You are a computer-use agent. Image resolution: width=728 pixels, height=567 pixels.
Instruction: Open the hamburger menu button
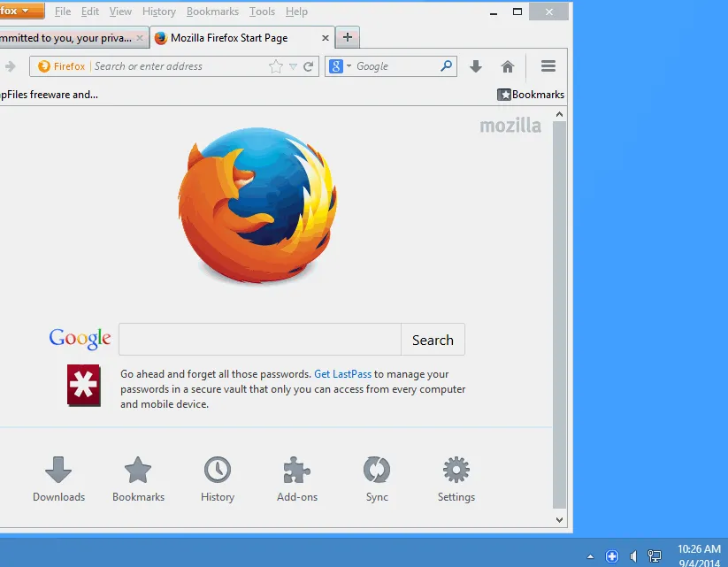[x=548, y=66]
